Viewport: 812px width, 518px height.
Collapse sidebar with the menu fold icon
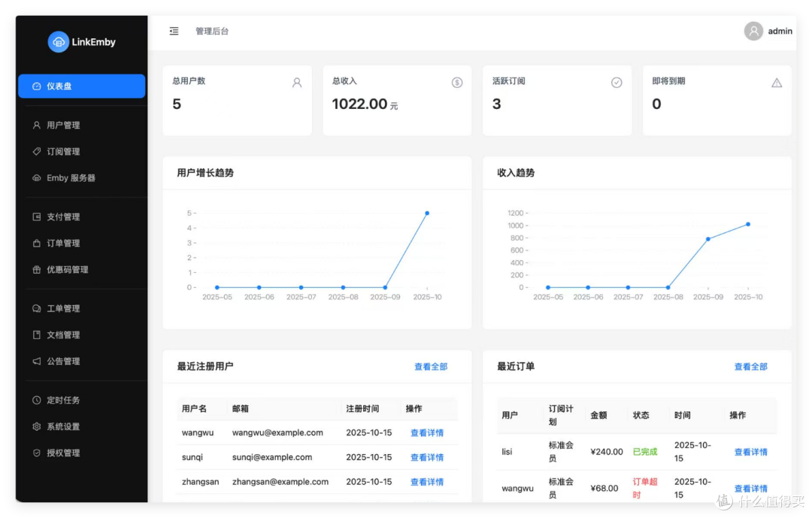click(x=174, y=31)
